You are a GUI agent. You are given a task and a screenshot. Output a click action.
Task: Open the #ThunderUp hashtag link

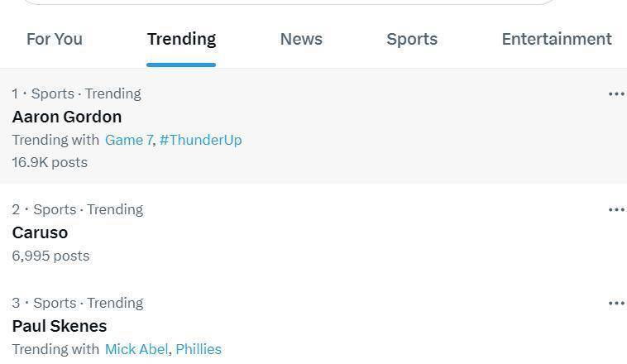coord(201,140)
